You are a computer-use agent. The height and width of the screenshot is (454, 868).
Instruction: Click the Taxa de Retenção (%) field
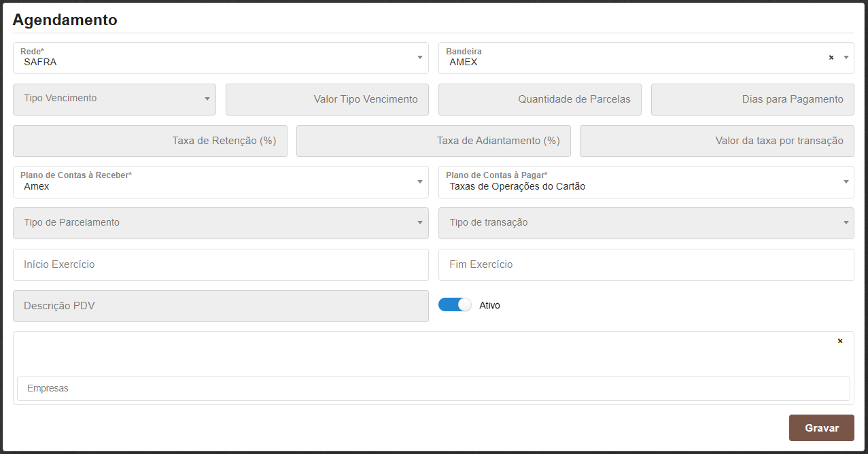pos(150,141)
